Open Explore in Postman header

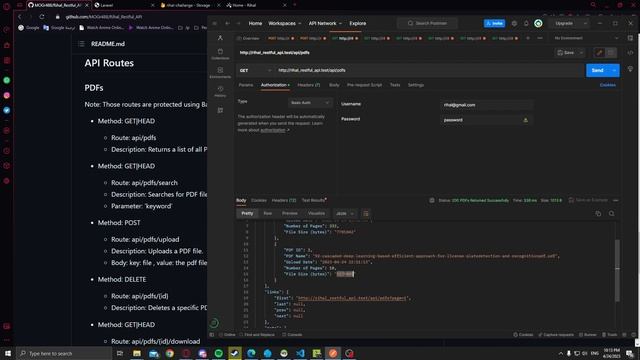coord(358,24)
